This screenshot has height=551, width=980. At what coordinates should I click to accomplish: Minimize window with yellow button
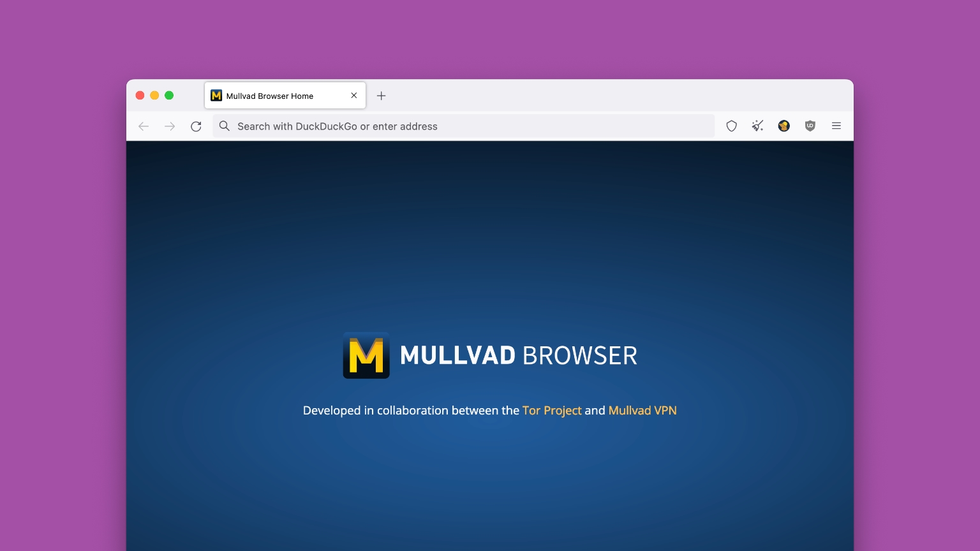154,96
